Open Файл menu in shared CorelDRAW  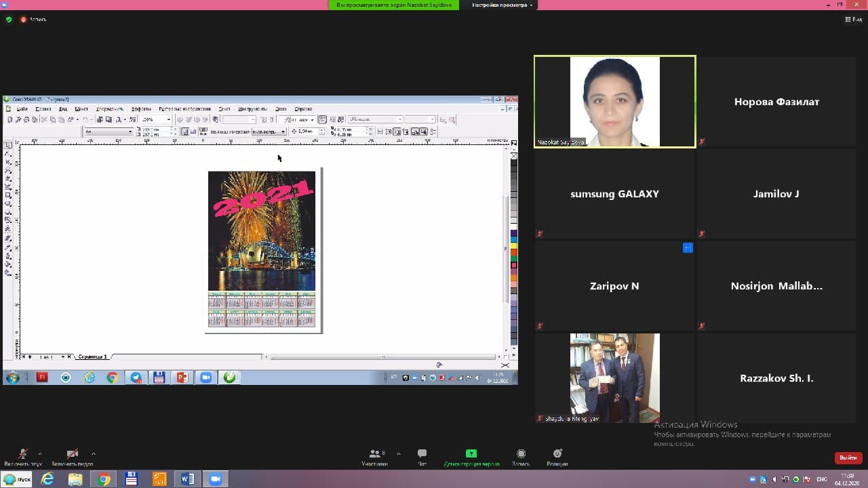[22, 108]
